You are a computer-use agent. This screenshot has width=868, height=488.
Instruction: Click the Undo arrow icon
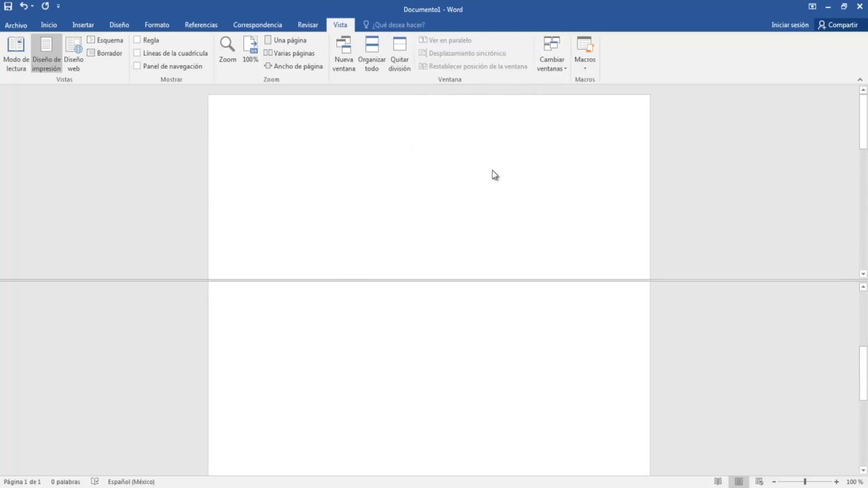tap(24, 6)
